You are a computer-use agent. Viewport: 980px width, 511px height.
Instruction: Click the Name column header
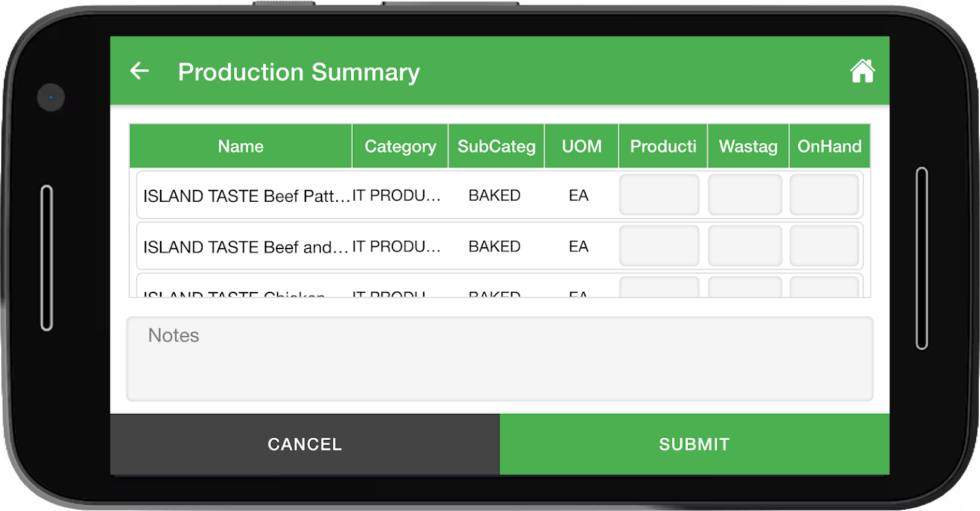(x=240, y=146)
